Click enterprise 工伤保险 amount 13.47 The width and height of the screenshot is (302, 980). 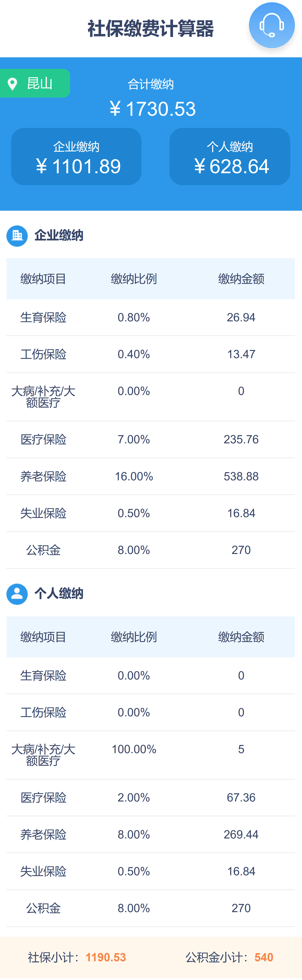[x=241, y=354]
